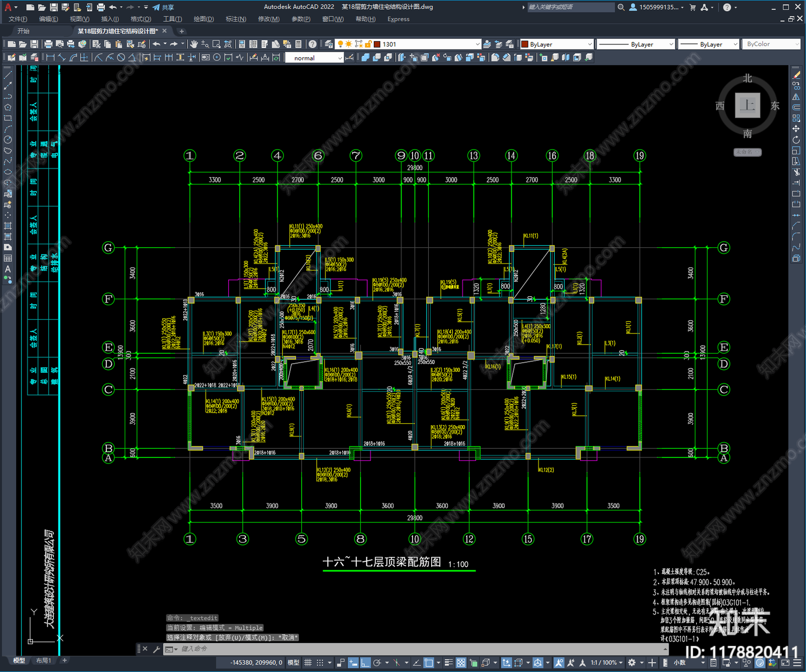Open the 标注(N) menu

pyautogui.click(x=236, y=19)
